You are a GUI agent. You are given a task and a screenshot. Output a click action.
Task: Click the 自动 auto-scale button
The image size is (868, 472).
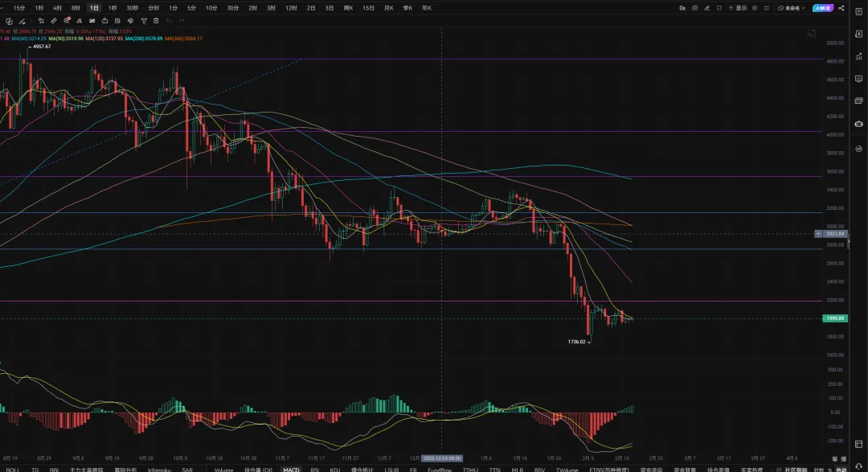click(x=841, y=469)
